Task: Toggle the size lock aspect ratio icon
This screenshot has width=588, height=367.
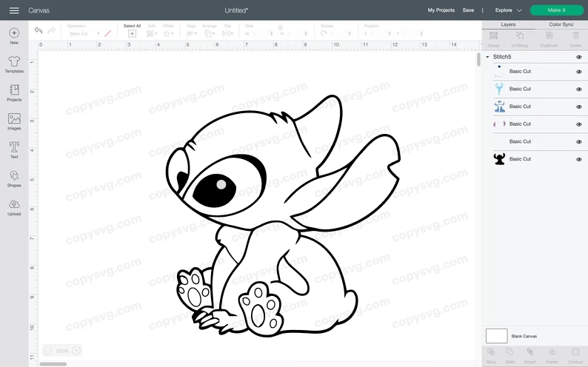Action: 281,27
